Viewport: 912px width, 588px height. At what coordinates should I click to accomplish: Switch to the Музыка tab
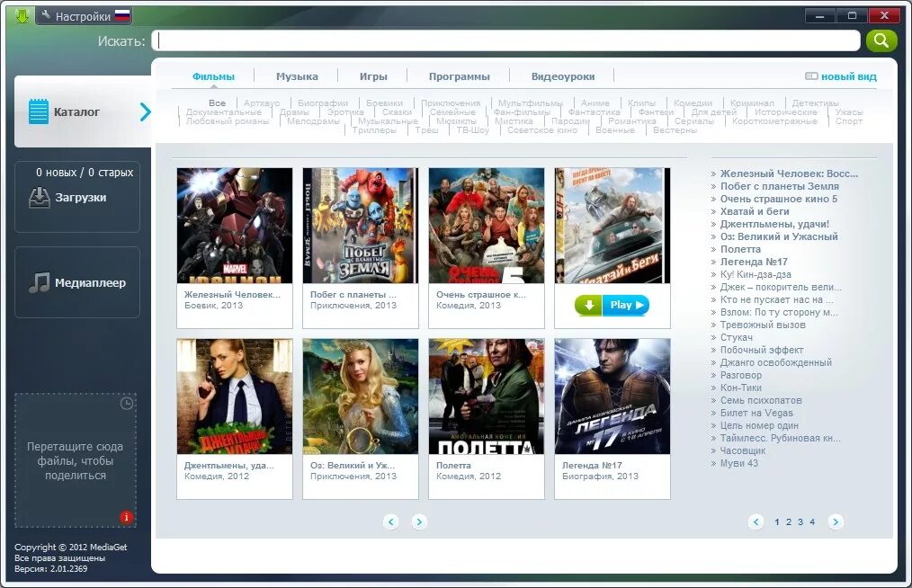[297, 76]
